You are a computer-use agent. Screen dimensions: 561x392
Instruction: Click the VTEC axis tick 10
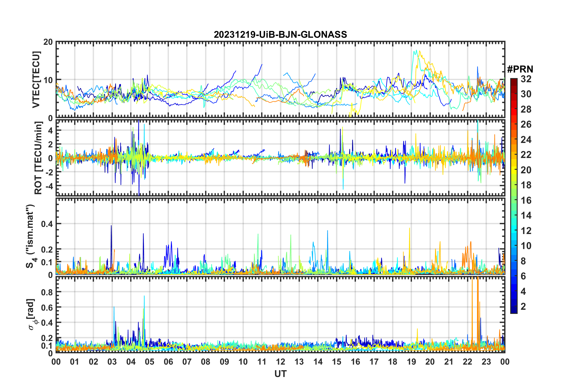(48, 80)
